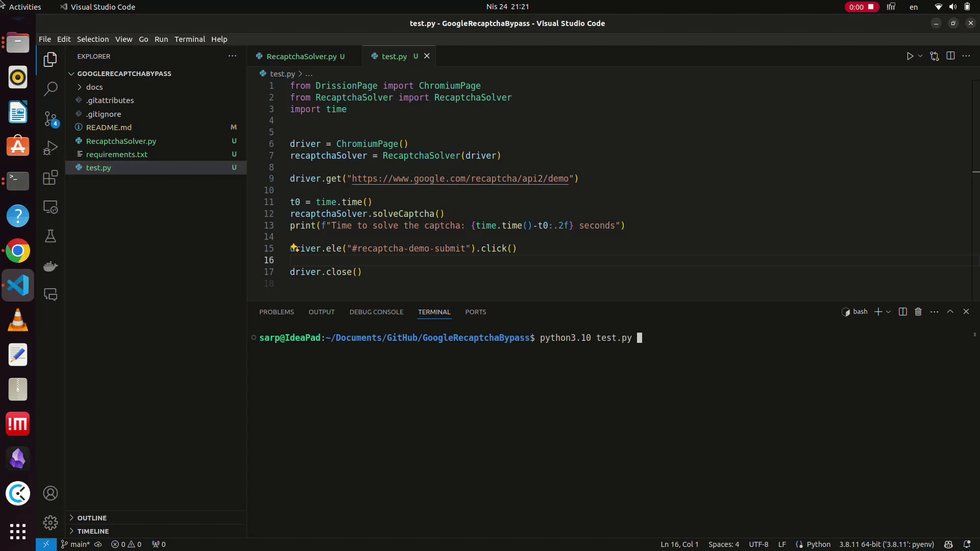The height and width of the screenshot is (551, 980).
Task: Open the Search view in the activity bar
Action: pos(50,89)
